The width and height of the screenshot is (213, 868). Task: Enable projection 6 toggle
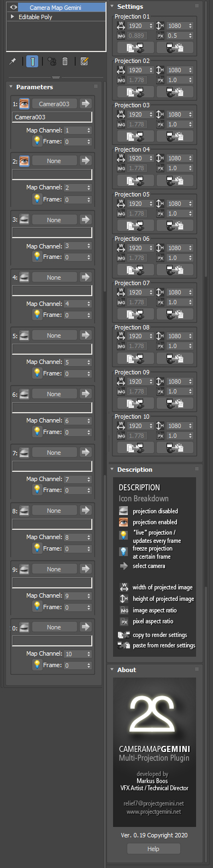(x=24, y=394)
